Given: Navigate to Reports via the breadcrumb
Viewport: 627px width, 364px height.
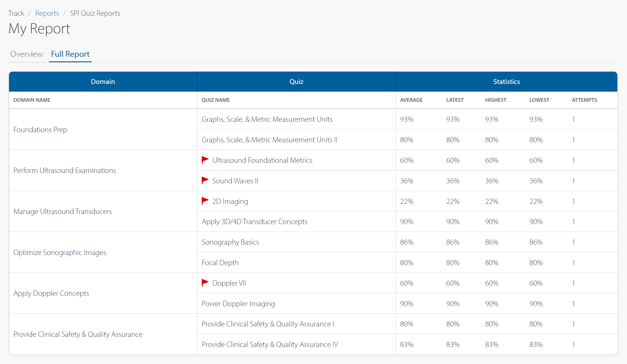Looking at the screenshot, I should coord(47,13).
